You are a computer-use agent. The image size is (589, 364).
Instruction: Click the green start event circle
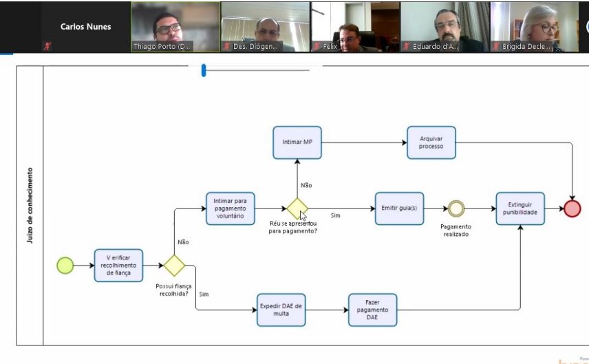[65, 265]
